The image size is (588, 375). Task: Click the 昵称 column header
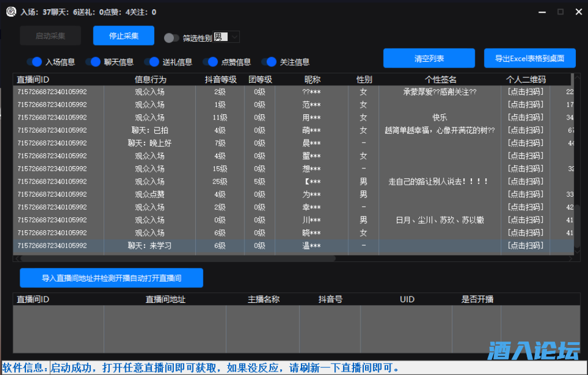tap(312, 80)
